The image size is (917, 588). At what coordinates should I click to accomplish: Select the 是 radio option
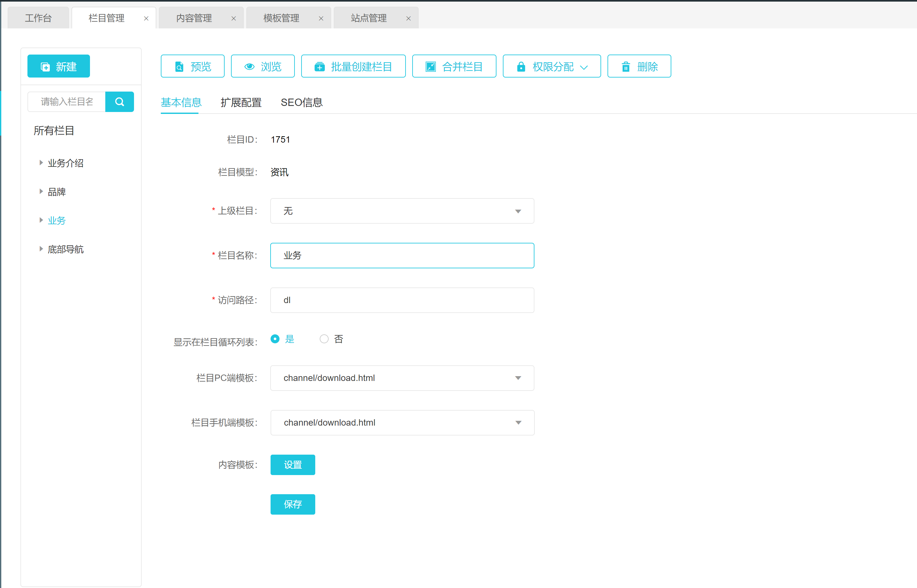275,339
